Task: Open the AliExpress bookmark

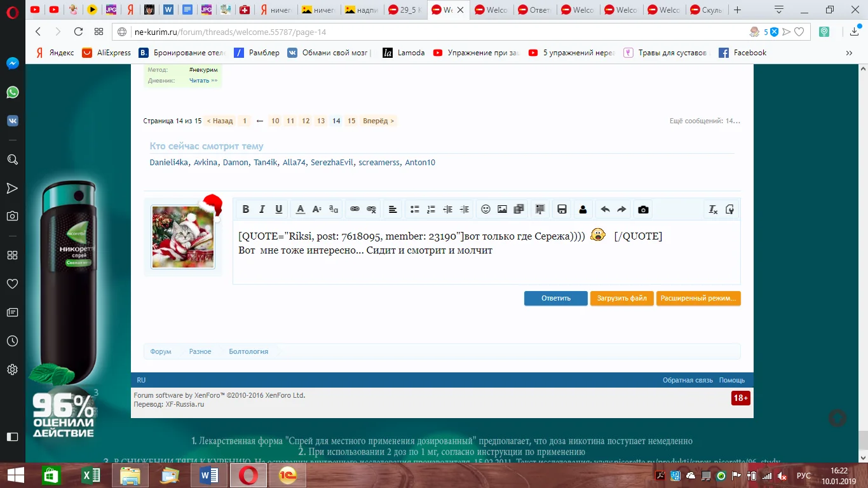Action: pyautogui.click(x=107, y=53)
